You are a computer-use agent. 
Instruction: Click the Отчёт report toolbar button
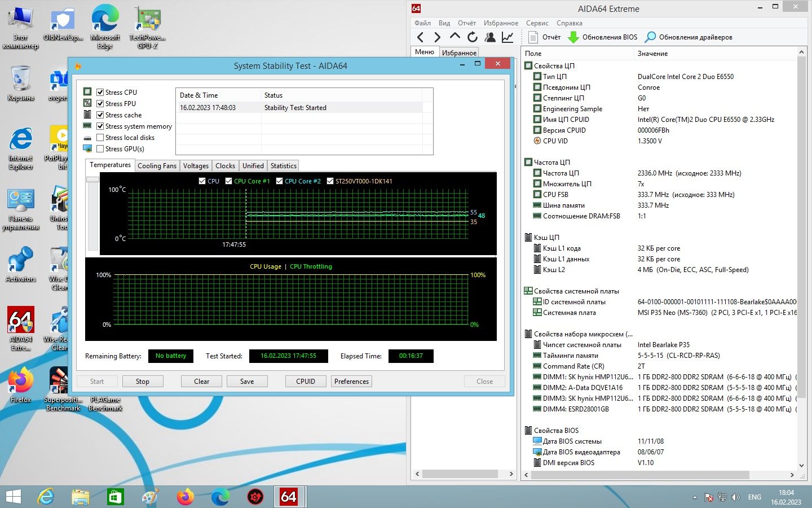545,37
